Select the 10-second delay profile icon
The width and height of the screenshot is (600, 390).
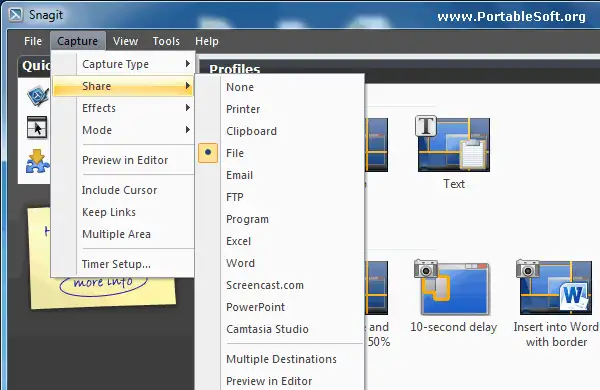pyautogui.click(x=452, y=287)
